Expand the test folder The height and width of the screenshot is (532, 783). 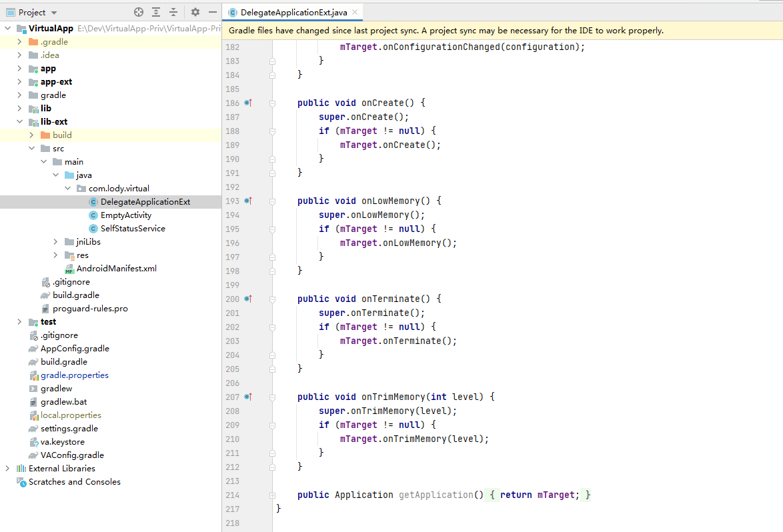(19, 321)
